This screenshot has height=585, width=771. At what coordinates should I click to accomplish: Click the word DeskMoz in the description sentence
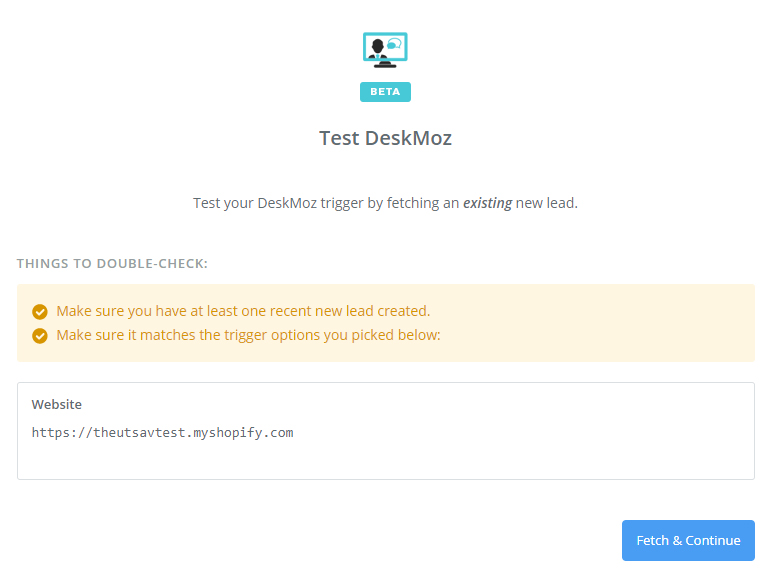click(x=287, y=203)
